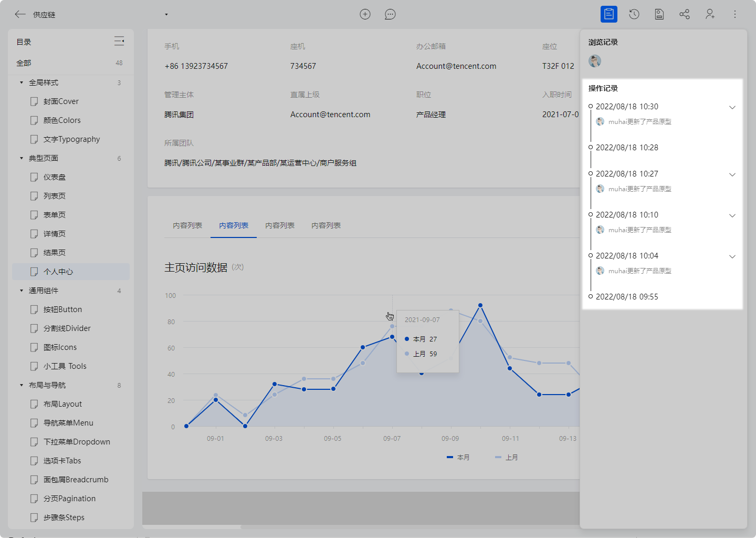The height and width of the screenshot is (538, 756).
Task: Select the active second 内容列表 tab
Action: [234, 225]
